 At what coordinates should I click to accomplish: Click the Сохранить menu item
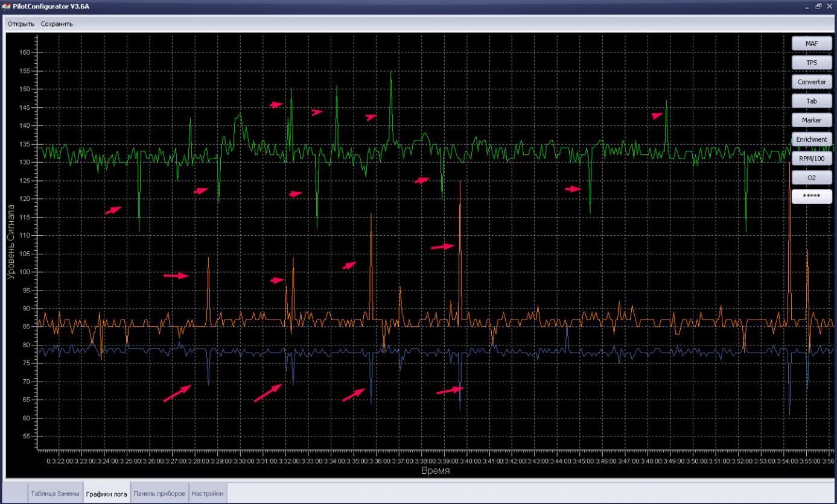pos(57,24)
